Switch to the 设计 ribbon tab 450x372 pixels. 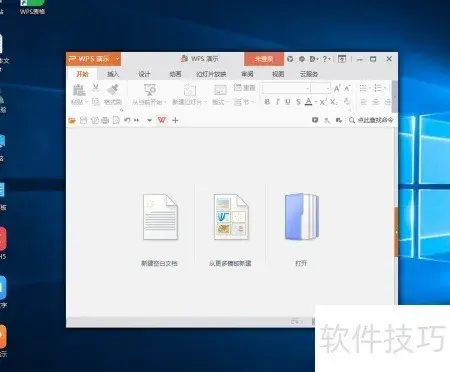coord(144,74)
